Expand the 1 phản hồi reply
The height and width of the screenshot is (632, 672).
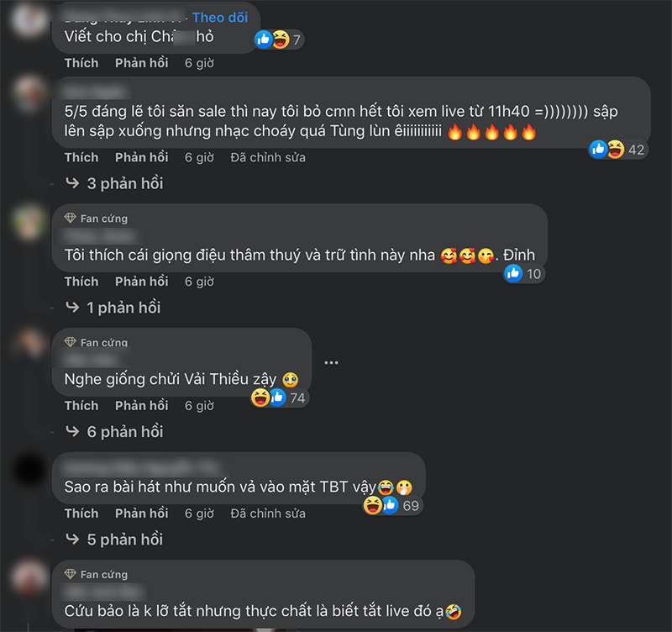[x=113, y=308]
